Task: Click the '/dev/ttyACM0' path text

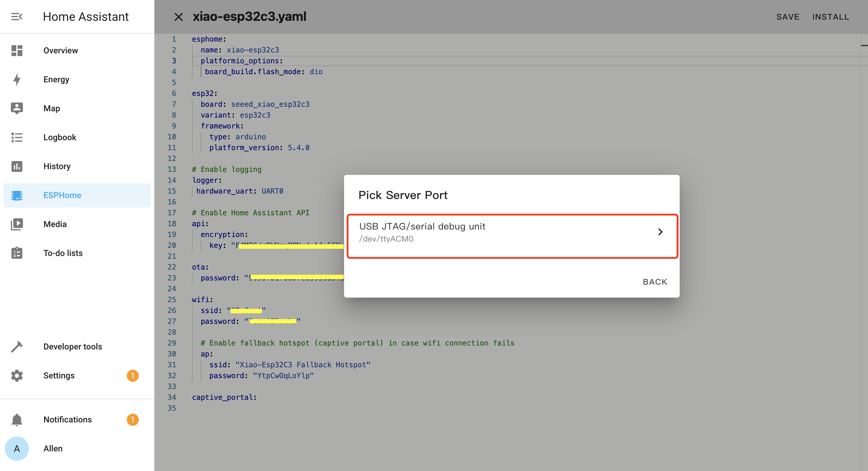Action: click(x=386, y=239)
